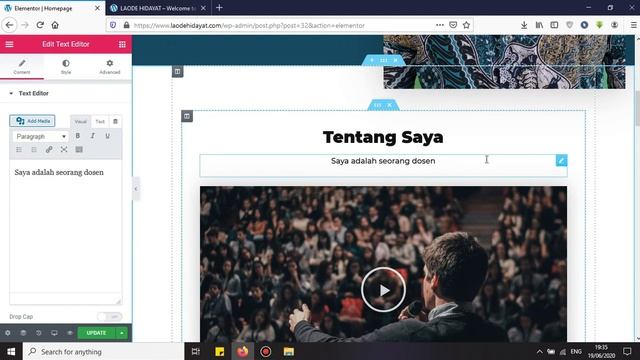Toggle underline formatting
The width and height of the screenshot is (640, 360).
pos(107,136)
